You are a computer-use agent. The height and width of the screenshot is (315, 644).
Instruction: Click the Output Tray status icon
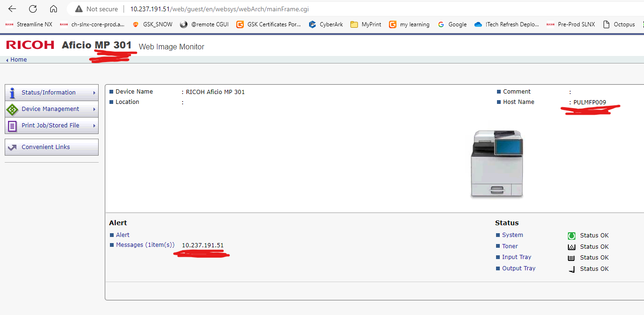[572, 269]
